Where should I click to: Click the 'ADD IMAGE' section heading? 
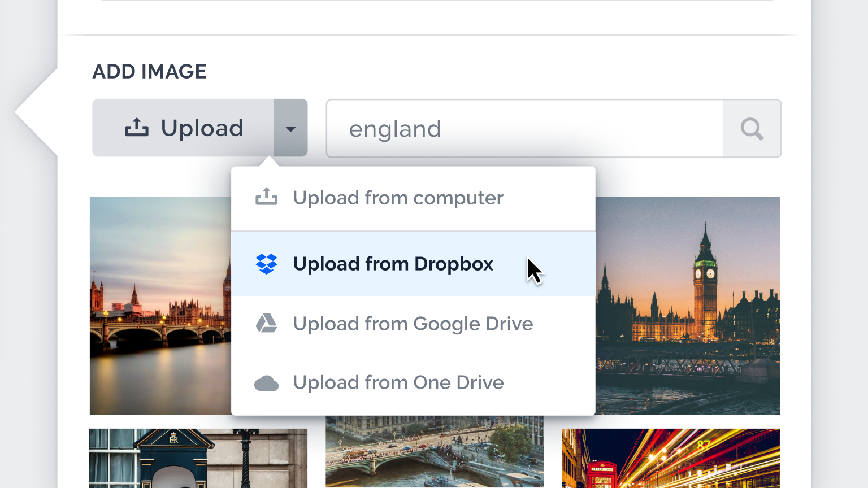click(x=149, y=72)
